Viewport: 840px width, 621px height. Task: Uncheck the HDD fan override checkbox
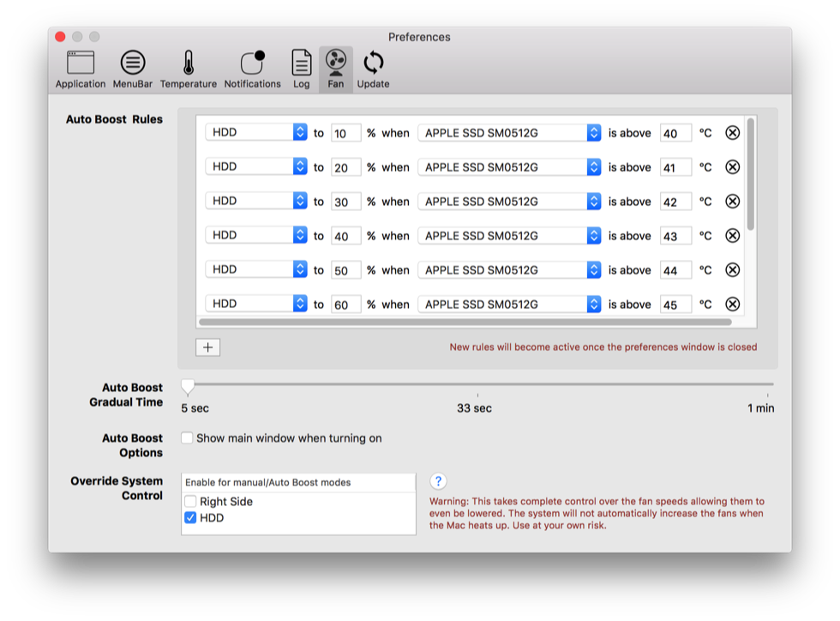click(190, 517)
